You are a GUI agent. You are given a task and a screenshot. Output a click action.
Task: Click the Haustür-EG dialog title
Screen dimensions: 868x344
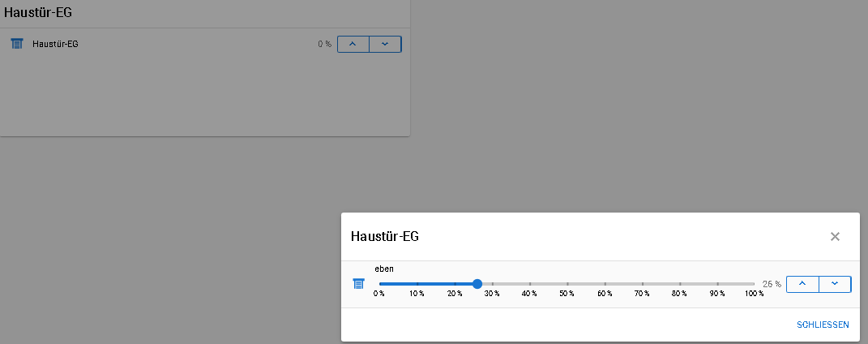tap(384, 237)
